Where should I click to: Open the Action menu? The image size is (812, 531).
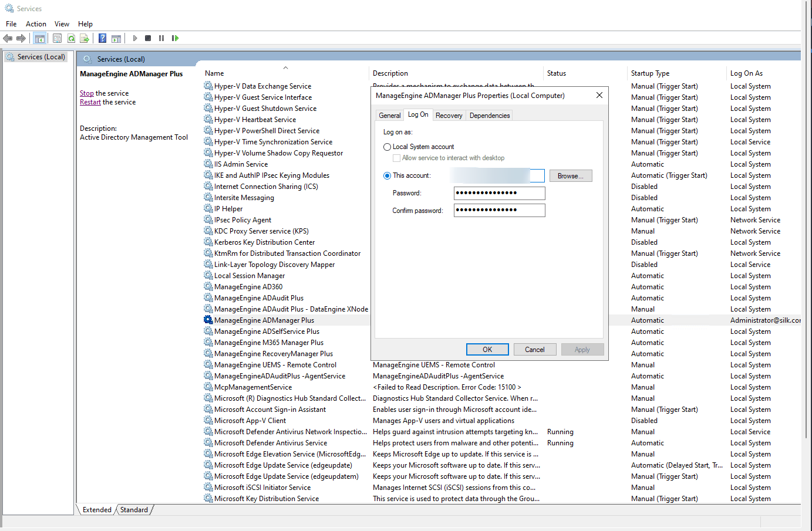[x=36, y=24]
